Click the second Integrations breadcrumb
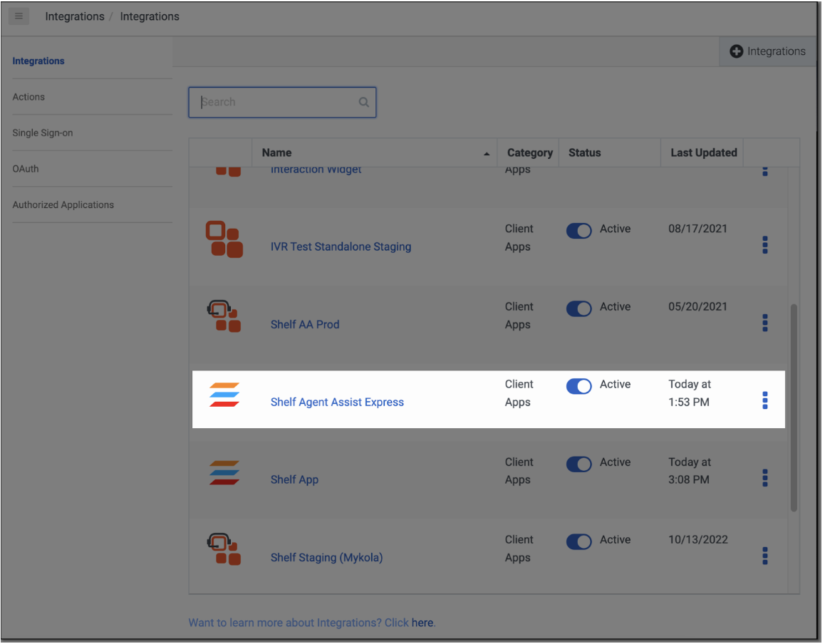The height and width of the screenshot is (644, 825). [150, 16]
